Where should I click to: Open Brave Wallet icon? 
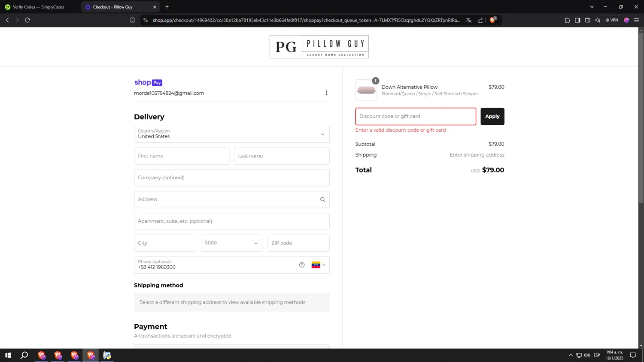pos(588,20)
